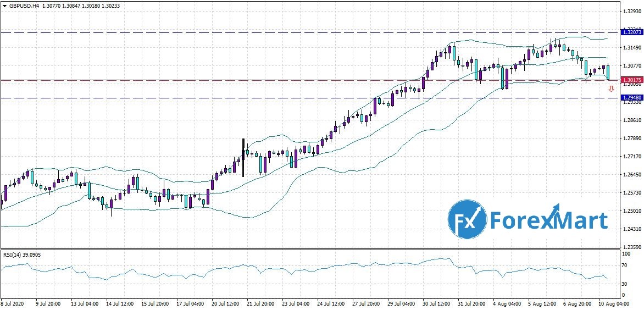Select the tall black candlestick on the chart
The height and width of the screenshot is (310, 644).
pyautogui.click(x=243, y=157)
